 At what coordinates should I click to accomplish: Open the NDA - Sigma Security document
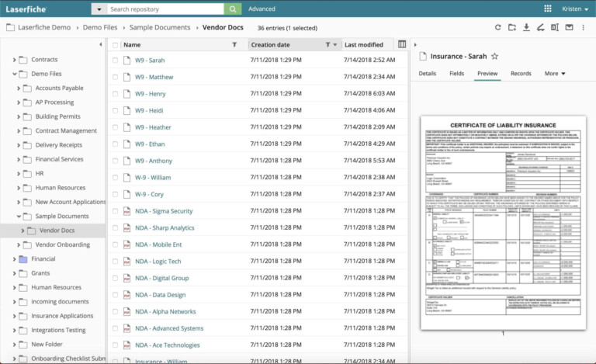(164, 211)
